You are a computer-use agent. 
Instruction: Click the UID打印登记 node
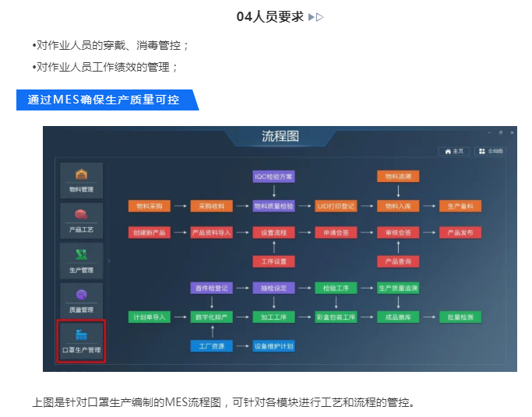click(336, 206)
